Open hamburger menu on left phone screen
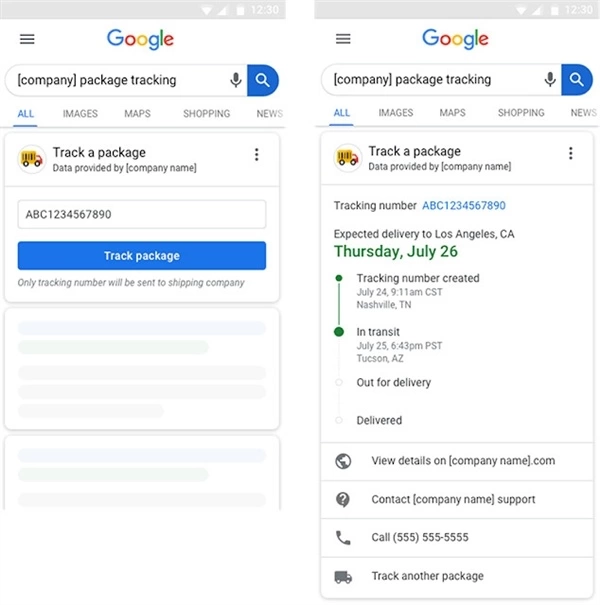The image size is (600, 605). coord(27,39)
